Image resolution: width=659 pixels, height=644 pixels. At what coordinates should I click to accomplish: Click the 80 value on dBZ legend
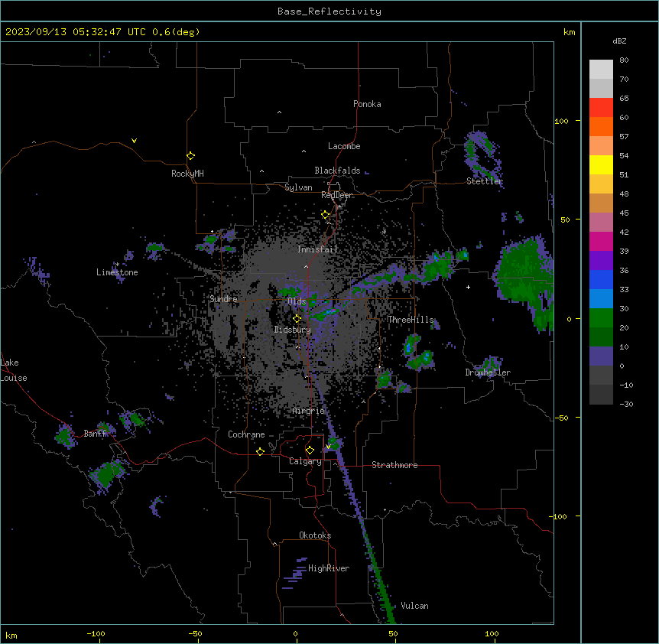(x=624, y=60)
